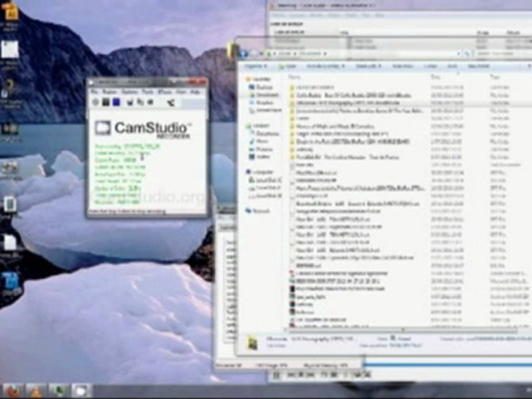Click the Explorer address bar path
This screenshot has width=532, height=399.
[363, 54]
